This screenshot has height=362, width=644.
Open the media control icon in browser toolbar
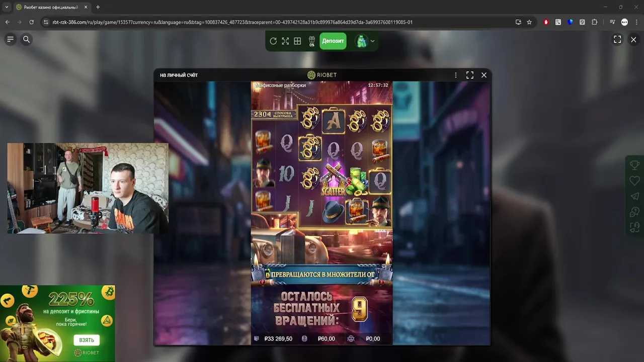(612, 22)
